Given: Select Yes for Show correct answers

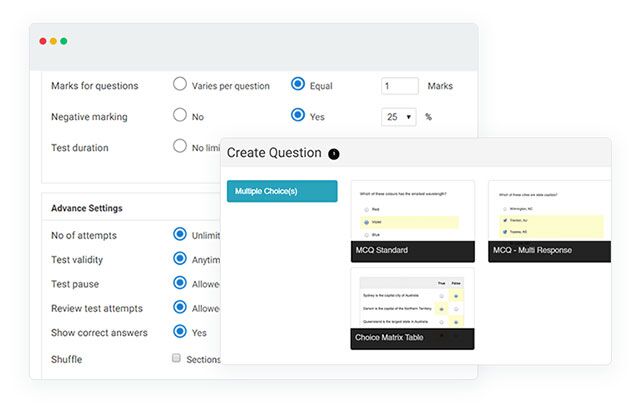Looking at the screenshot, I should [x=180, y=331].
